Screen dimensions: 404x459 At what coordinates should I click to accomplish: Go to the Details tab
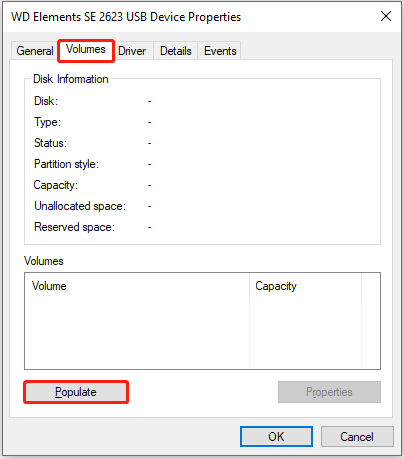176,51
